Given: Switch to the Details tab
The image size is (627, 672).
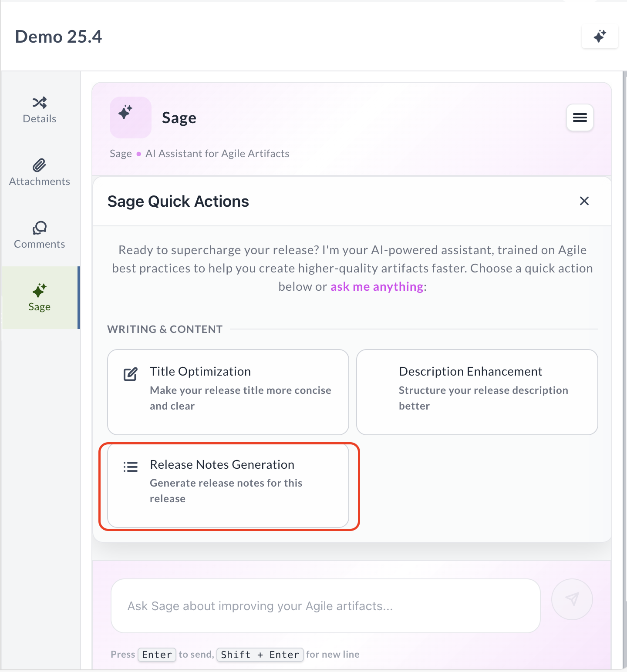Looking at the screenshot, I should point(39,110).
